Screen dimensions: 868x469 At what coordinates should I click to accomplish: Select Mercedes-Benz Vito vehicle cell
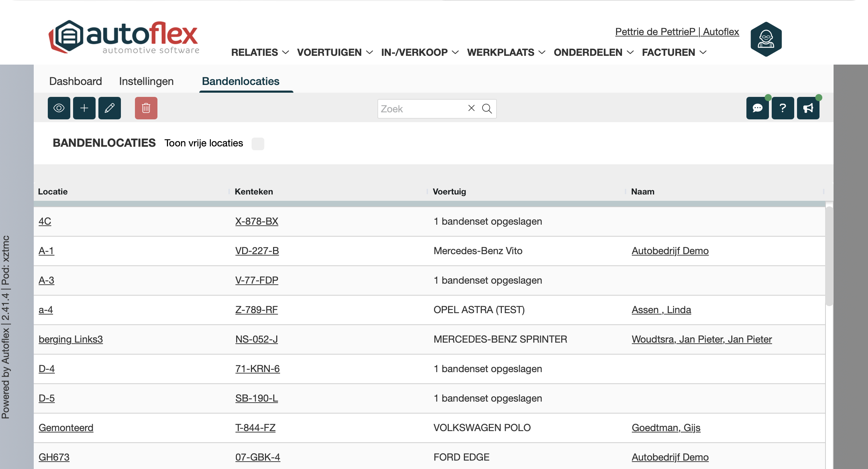(478, 251)
